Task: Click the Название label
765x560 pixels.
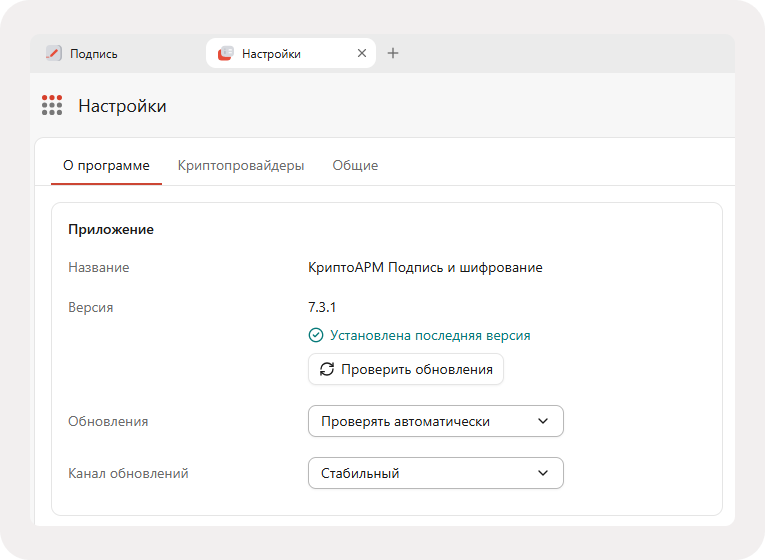Action: coord(99,268)
